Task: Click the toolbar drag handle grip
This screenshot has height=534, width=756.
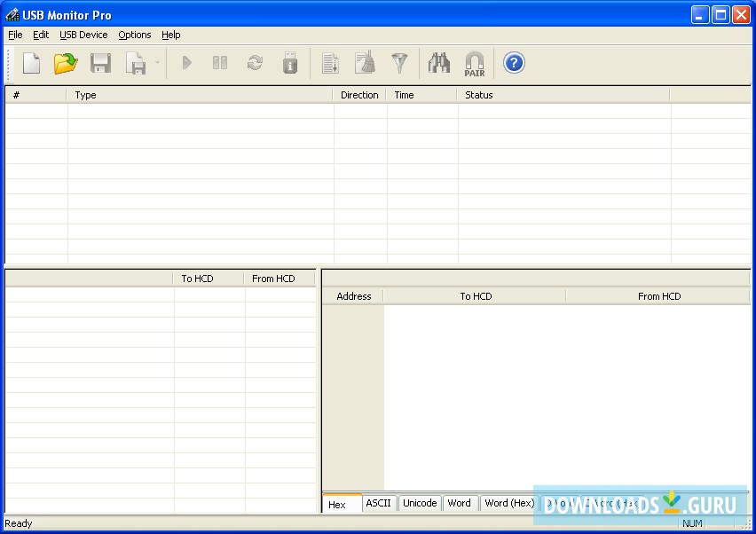Action: [x=8, y=65]
